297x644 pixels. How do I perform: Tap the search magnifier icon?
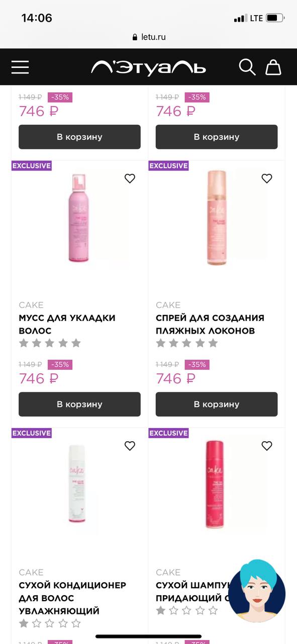247,67
